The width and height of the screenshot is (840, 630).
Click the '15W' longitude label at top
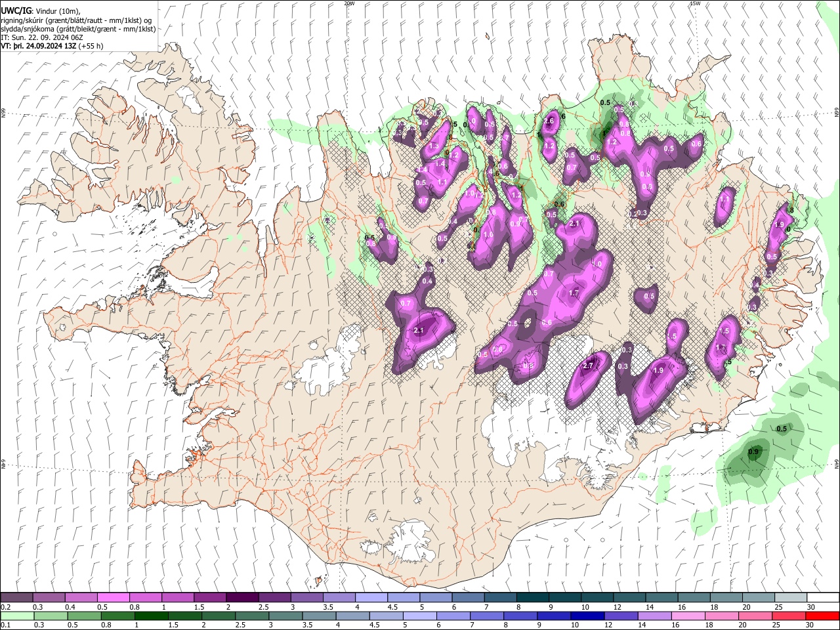695,3
